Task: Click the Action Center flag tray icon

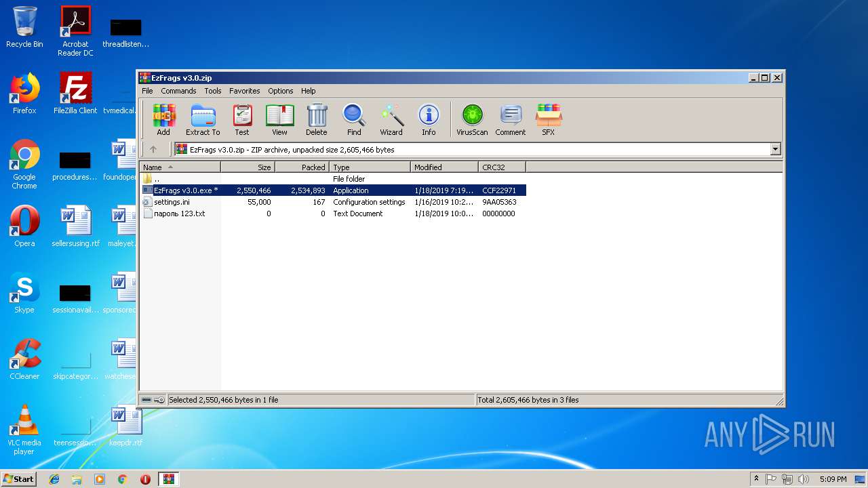Action: (771, 479)
